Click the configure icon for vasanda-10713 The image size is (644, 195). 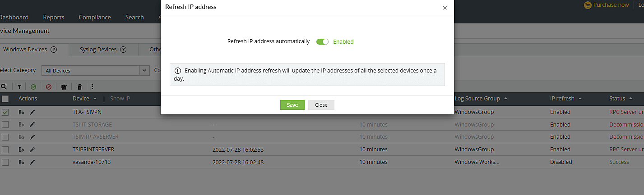[x=21, y=162]
